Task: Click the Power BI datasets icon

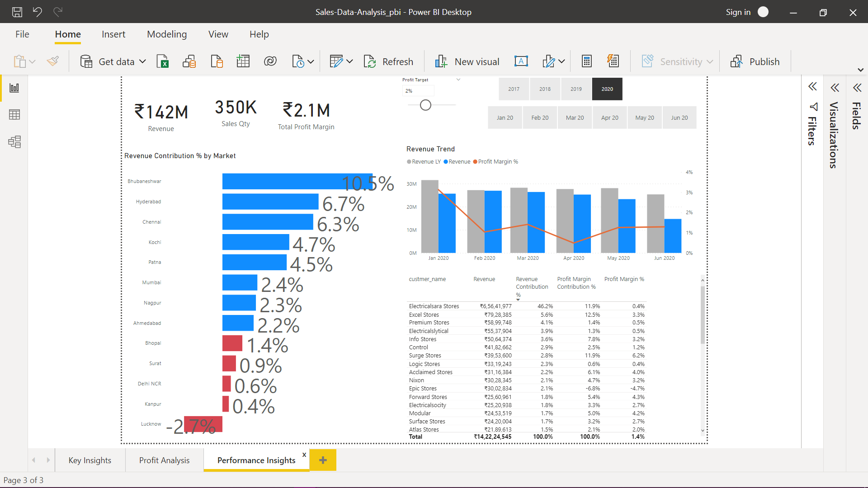Action: tap(189, 61)
